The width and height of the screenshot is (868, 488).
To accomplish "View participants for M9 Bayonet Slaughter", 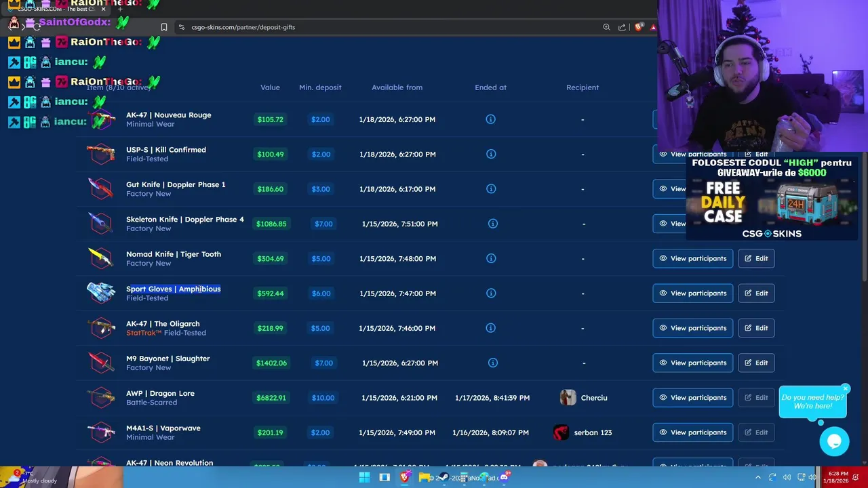I will [x=693, y=363].
